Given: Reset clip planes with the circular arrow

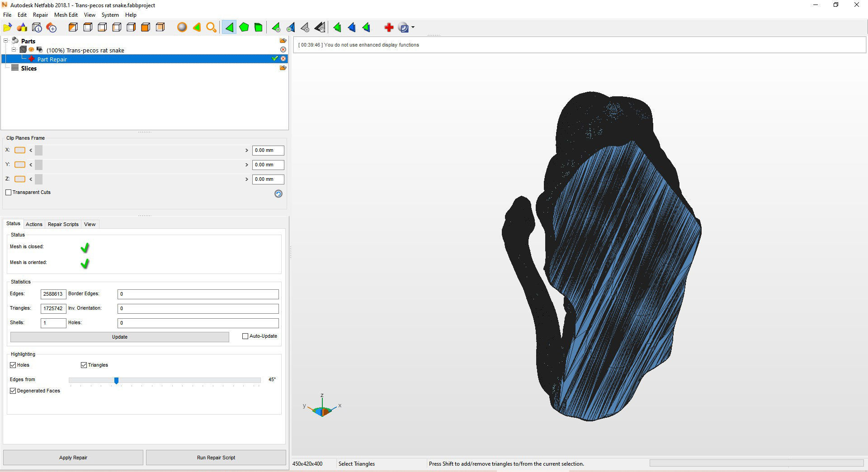Looking at the screenshot, I should tap(278, 194).
